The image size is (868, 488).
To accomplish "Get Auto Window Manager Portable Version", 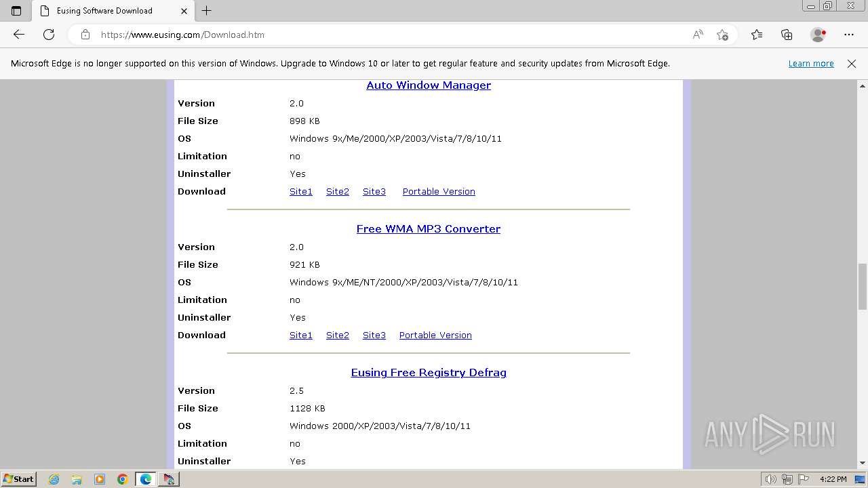I will click(439, 192).
